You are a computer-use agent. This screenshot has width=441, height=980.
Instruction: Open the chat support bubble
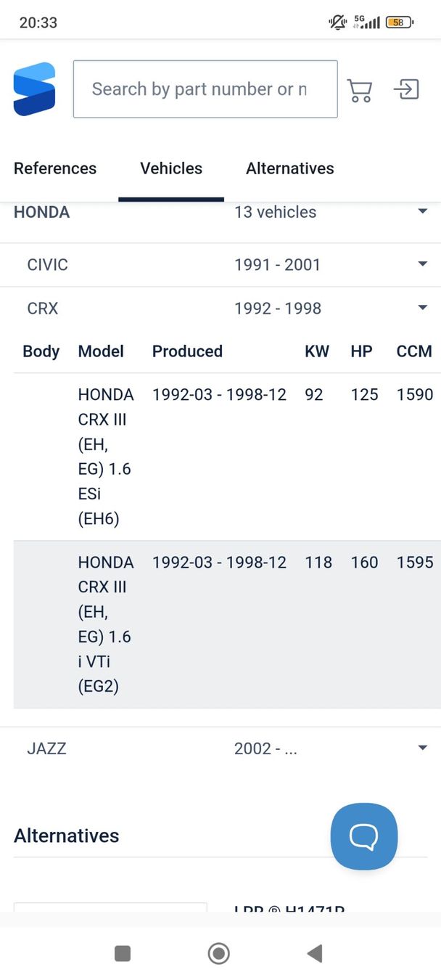coord(363,836)
